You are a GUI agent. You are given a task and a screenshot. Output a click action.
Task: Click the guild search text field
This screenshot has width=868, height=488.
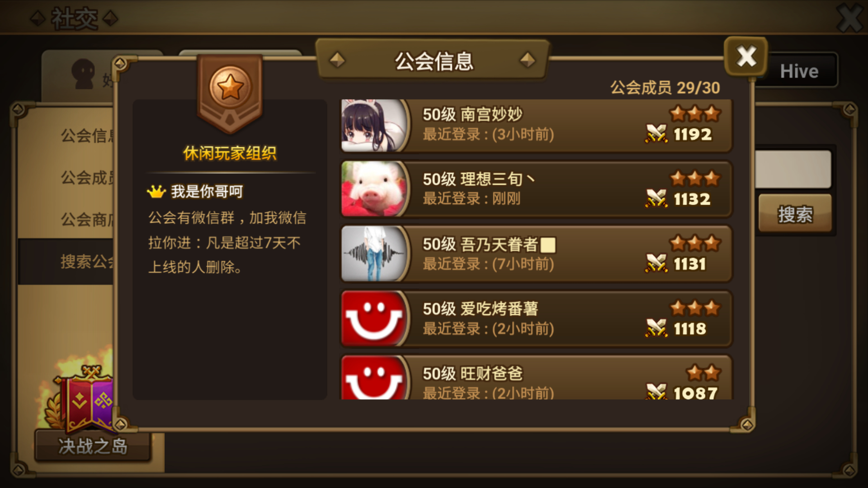click(793, 169)
